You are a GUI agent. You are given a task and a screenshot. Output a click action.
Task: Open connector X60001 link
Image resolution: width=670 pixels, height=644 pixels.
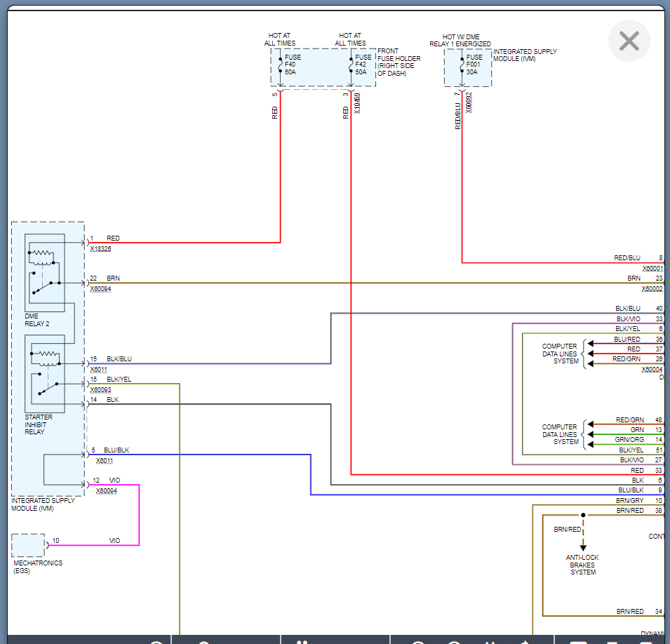click(x=652, y=269)
